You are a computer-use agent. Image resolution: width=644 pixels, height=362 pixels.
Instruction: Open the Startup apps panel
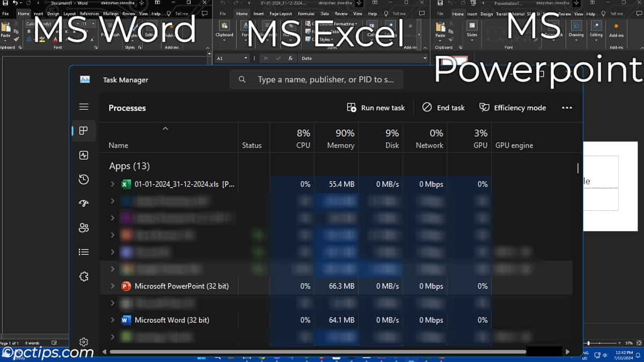tap(84, 203)
